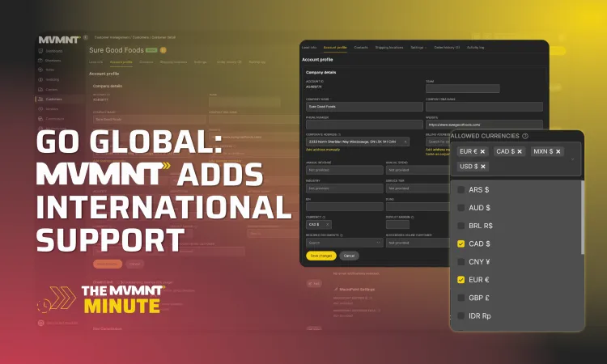Image resolution: width=607 pixels, height=364 pixels.
Task: Open Shipping locations tab in front panel
Action: point(389,48)
